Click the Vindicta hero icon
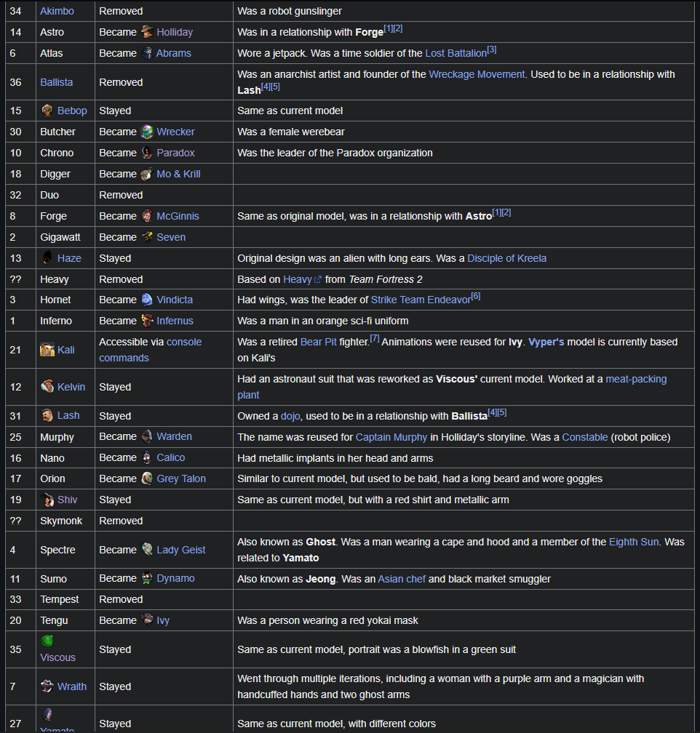700x733 pixels. [x=148, y=300]
